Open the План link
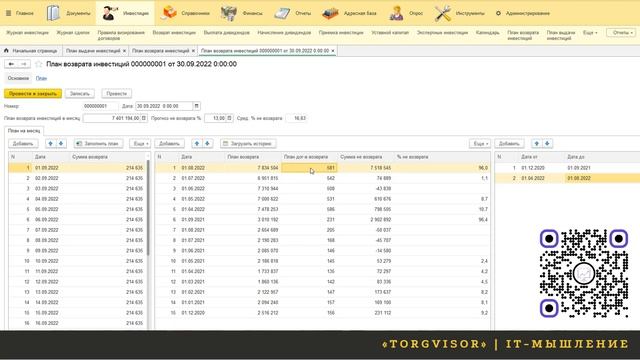640x360 pixels. pos(41,78)
